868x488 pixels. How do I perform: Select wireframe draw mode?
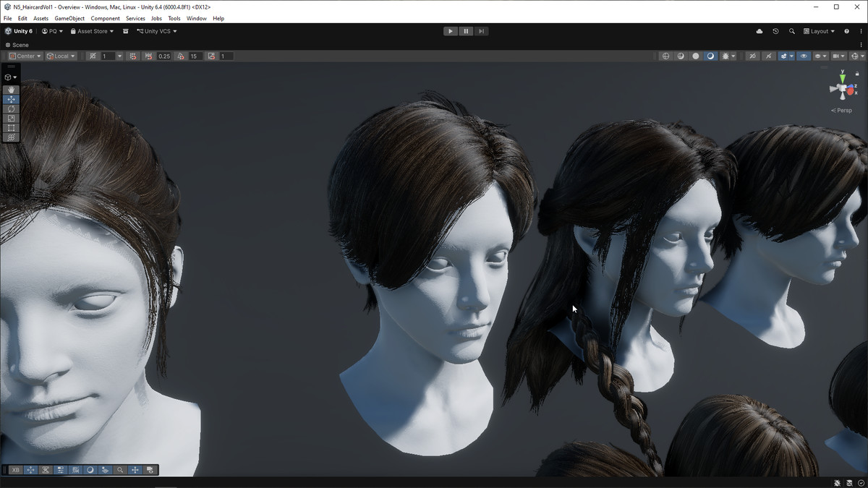665,56
